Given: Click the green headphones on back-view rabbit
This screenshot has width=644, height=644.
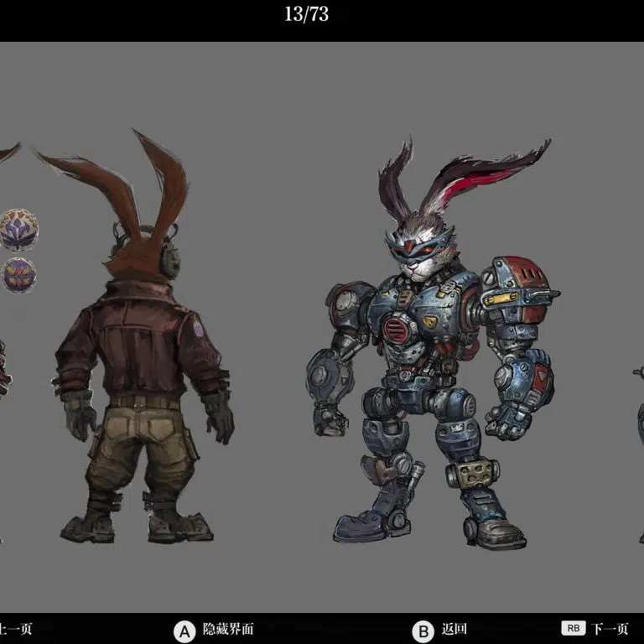Looking at the screenshot, I should (171, 257).
